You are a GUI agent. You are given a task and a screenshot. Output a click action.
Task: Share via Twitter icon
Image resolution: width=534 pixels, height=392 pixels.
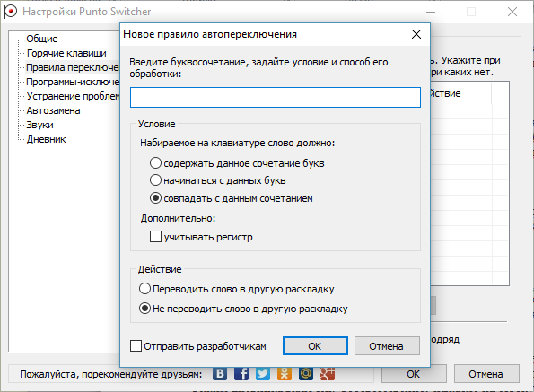point(263,374)
